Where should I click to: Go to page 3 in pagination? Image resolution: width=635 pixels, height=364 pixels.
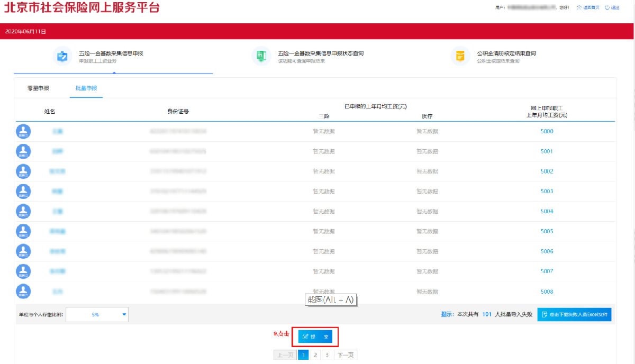click(x=327, y=355)
